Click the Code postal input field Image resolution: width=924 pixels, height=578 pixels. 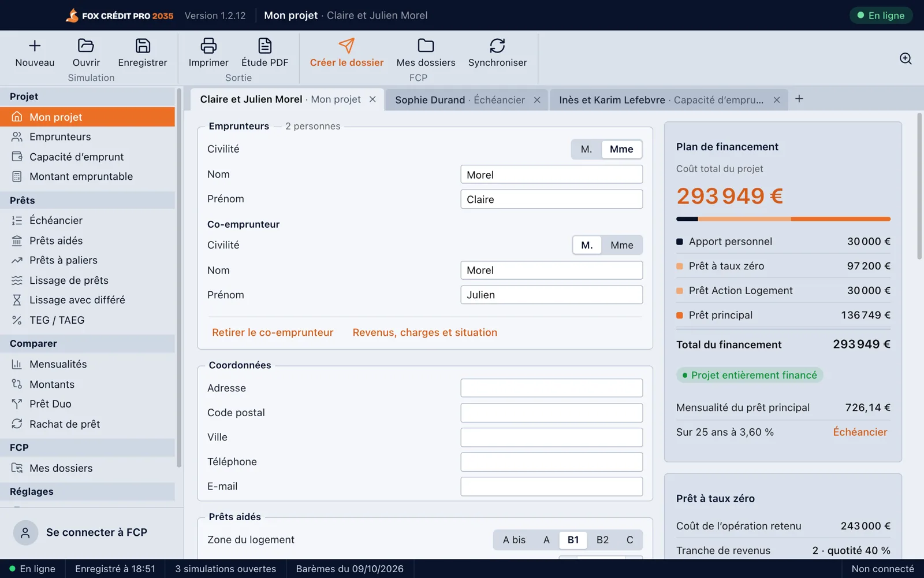click(x=552, y=413)
